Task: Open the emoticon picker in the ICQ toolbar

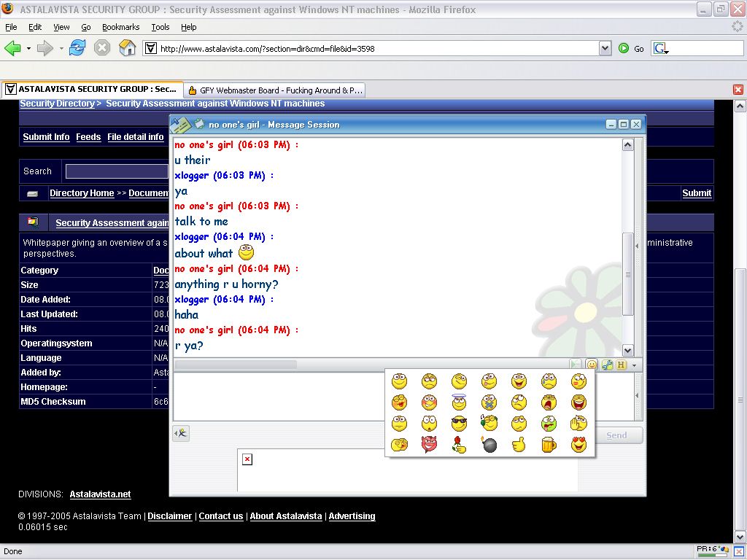Action: coord(592,365)
